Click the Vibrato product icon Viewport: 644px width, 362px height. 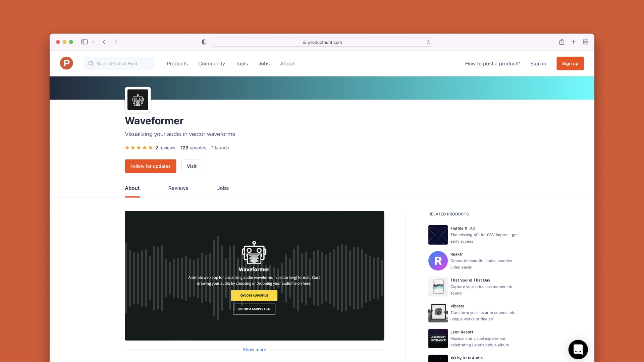pos(437,312)
